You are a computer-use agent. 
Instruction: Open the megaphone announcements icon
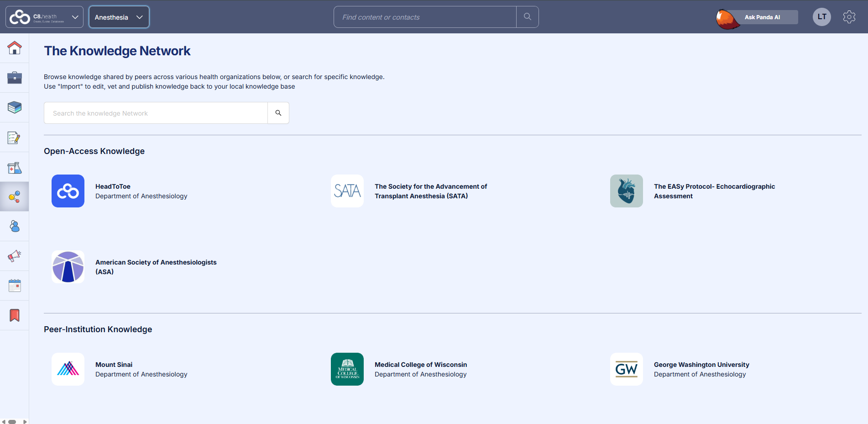coord(15,256)
